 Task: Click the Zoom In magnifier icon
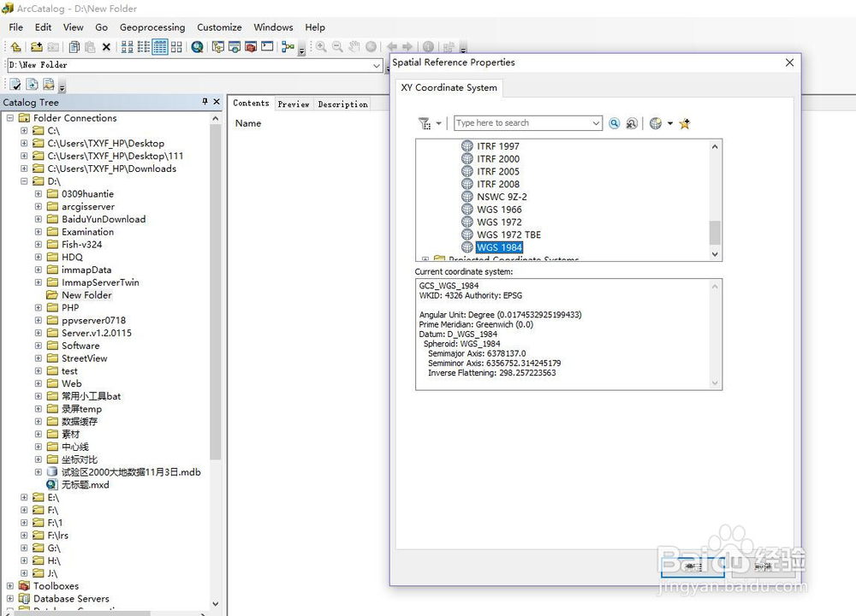click(x=321, y=47)
